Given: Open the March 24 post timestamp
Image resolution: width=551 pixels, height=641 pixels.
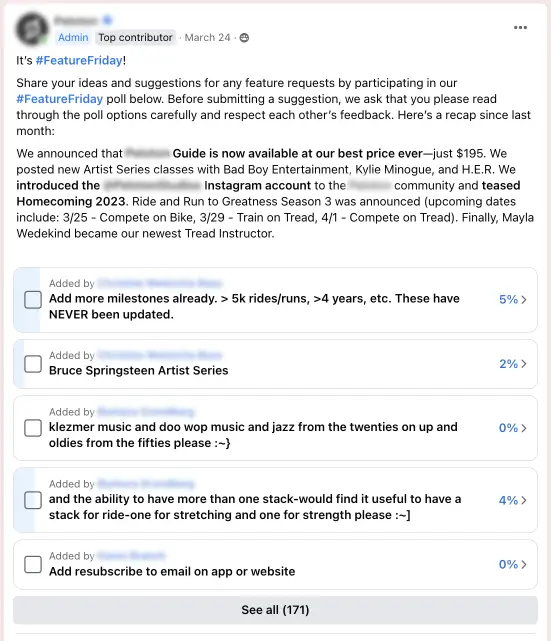Looking at the screenshot, I should tap(208, 38).
